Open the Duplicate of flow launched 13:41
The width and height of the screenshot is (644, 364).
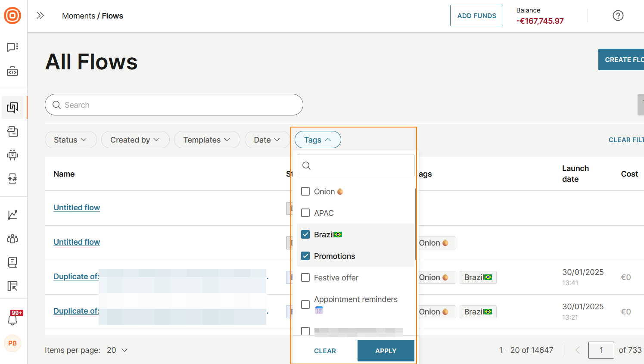click(76, 277)
